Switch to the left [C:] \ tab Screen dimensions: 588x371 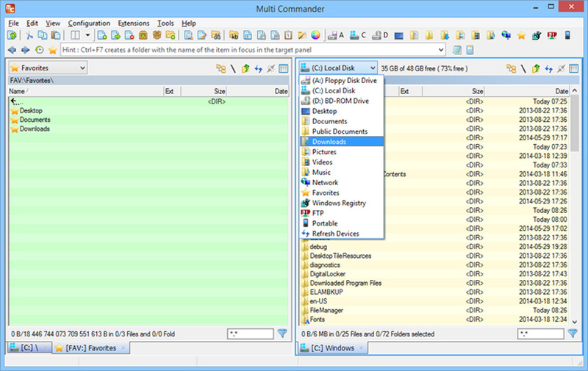(x=29, y=348)
